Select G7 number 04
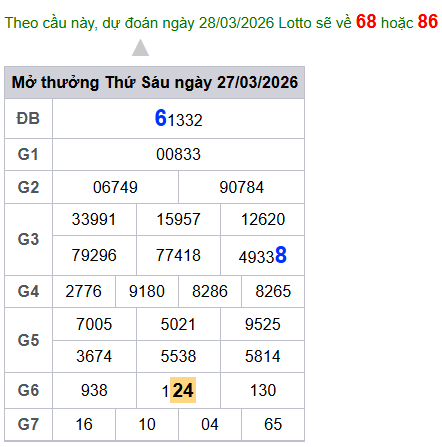The height and width of the screenshot is (447, 442). click(210, 424)
